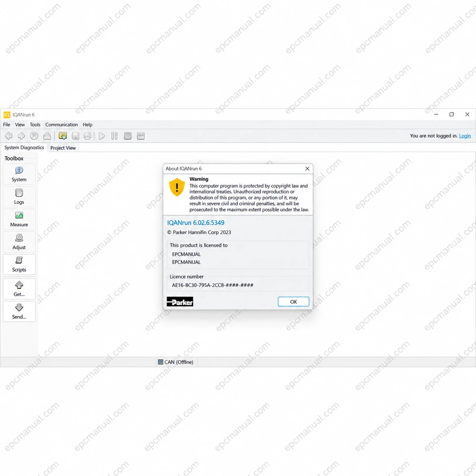This screenshot has height=476, width=476.
Task: Close the IQANrun 6 main window
Action: (x=467, y=114)
